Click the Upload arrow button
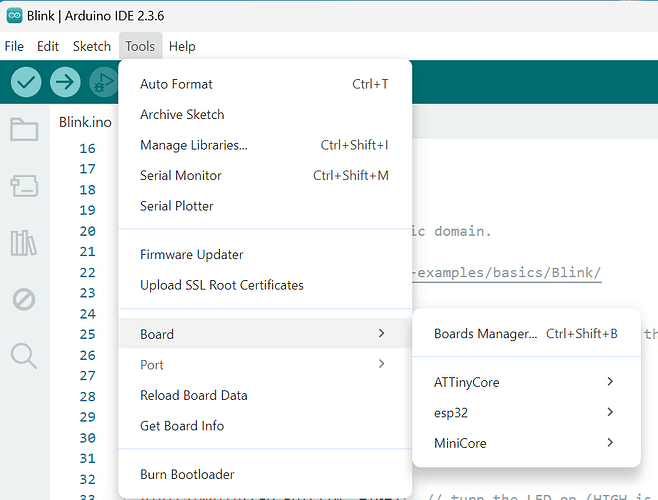This screenshot has height=500, width=658. [65, 82]
